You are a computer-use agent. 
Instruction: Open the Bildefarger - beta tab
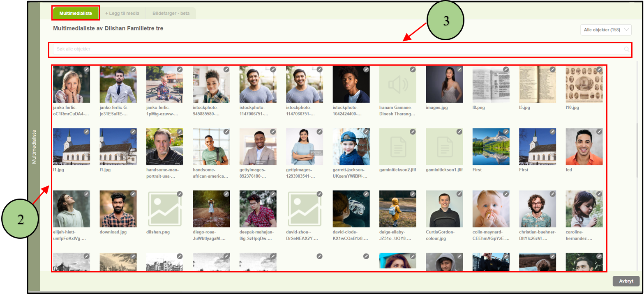[x=171, y=13]
